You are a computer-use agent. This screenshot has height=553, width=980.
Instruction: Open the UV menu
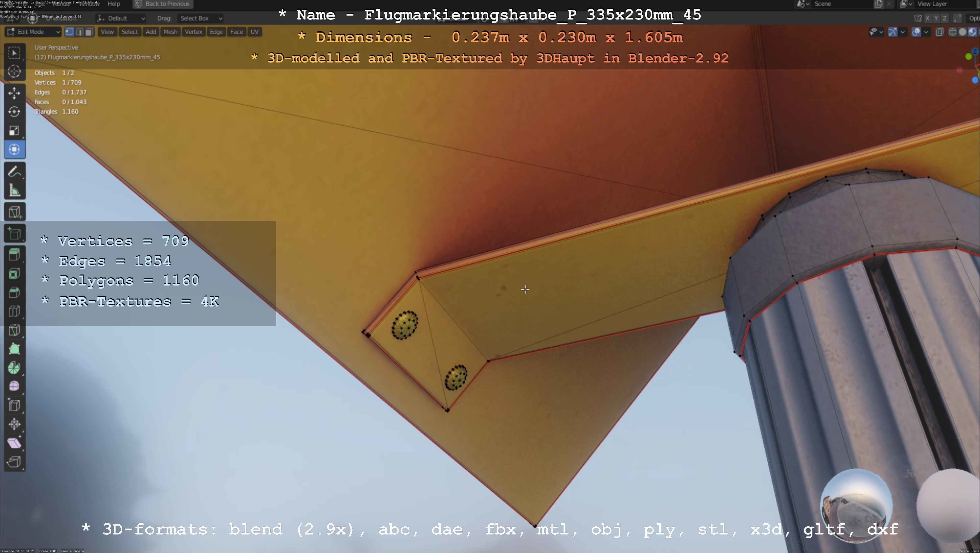(x=255, y=32)
